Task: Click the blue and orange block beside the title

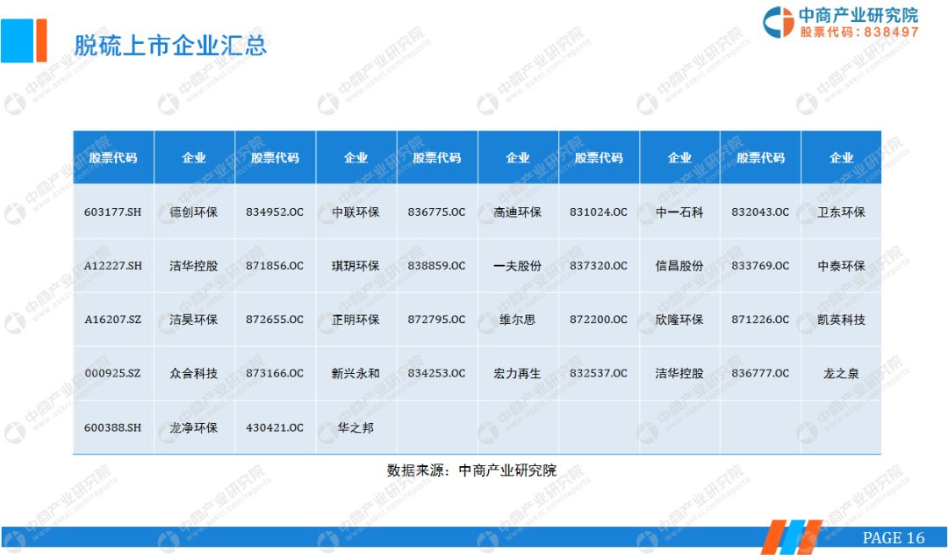Action: pos(24,40)
